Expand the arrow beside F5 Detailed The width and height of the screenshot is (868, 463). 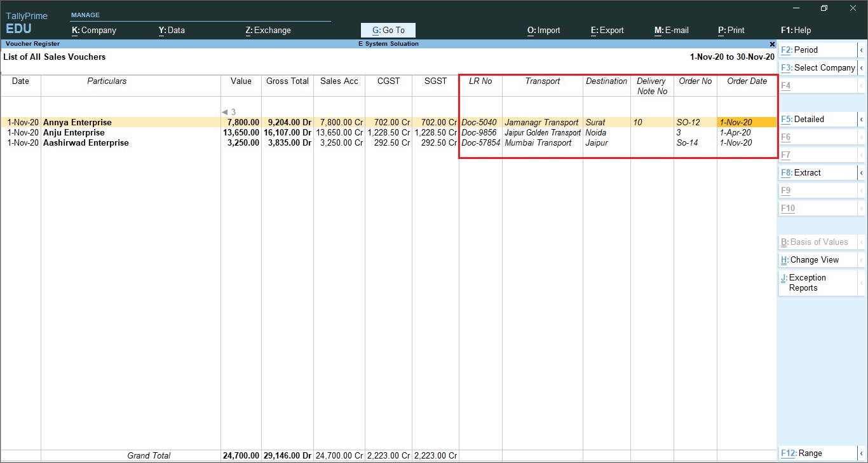point(861,119)
